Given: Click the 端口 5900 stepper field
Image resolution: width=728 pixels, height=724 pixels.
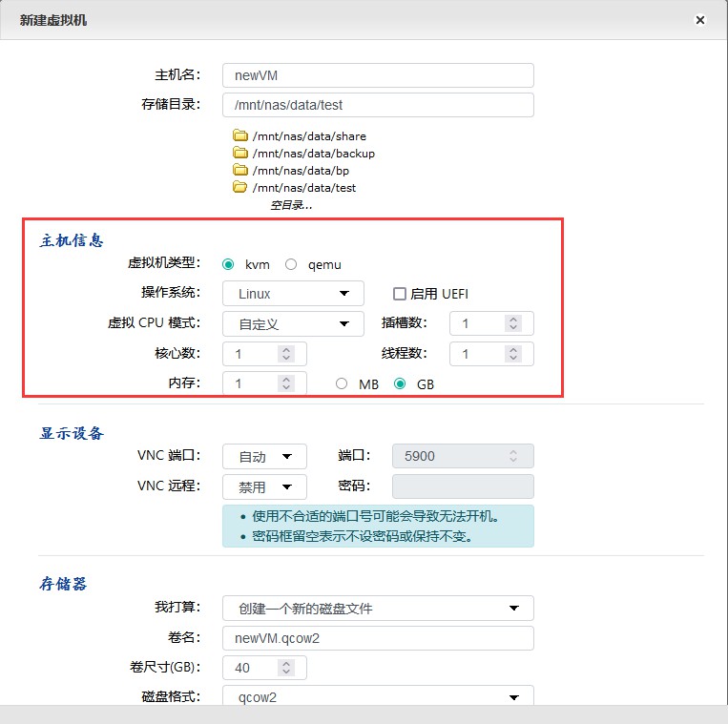Looking at the screenshot, I should click(x=463, y=456).
